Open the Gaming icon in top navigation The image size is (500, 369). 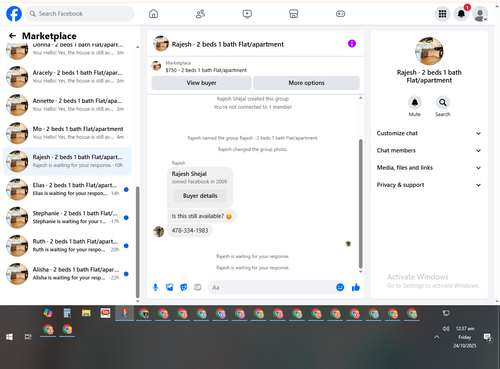point(340,14)
